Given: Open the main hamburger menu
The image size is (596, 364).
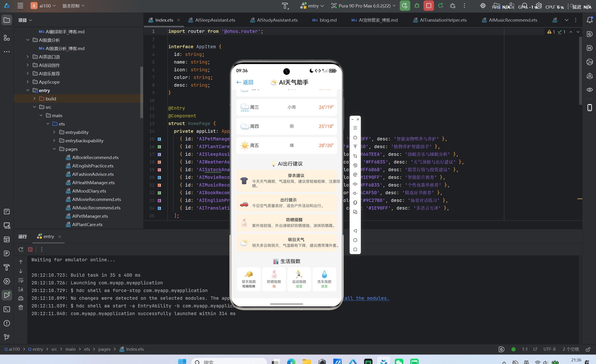Looking at the screenshot, I should [x=20, y=6].
